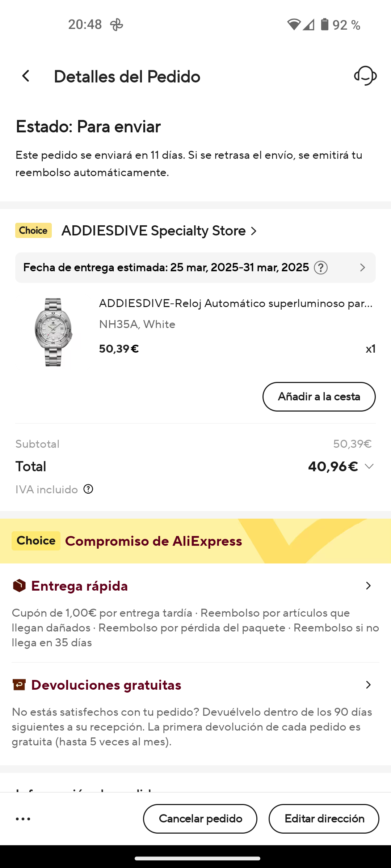The width and height of the screenshot is (391, 868).
Task: Expand Devoluciones gratuitas details arrow
Action: 368,685
